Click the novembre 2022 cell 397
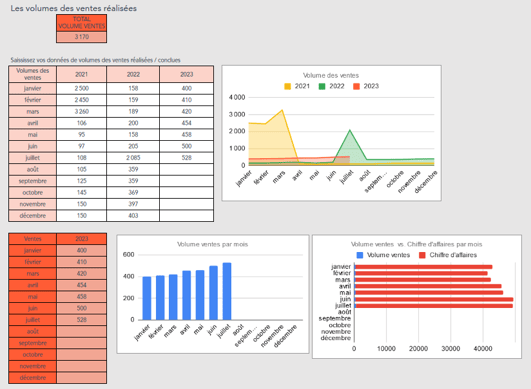Viewport: 531px width, 389px height. 133,204
